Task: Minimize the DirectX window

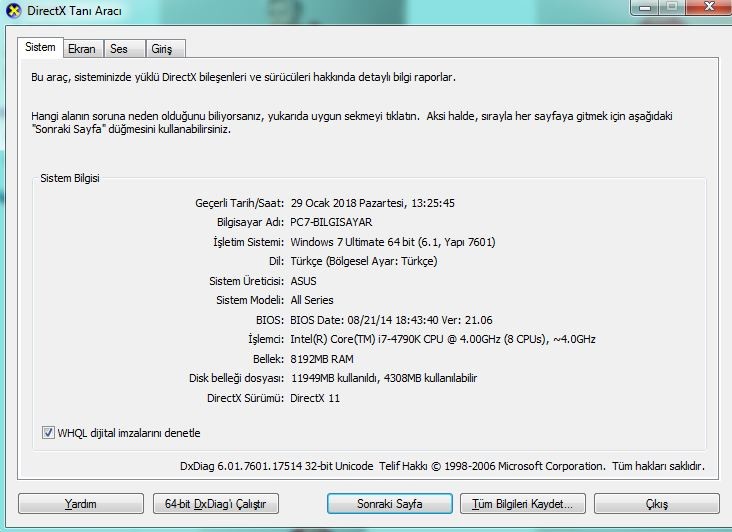Action: 645,7
